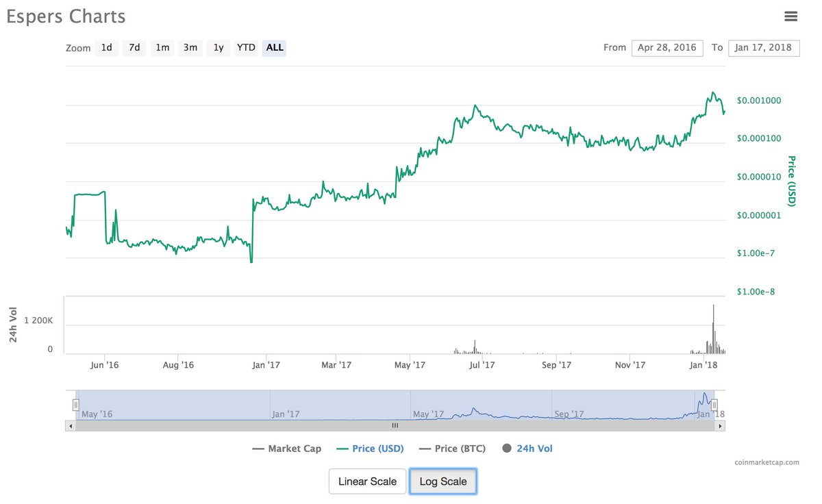Set zoom range to 3m
Viewport: 822px width, 504px height.
click(190, 48)
